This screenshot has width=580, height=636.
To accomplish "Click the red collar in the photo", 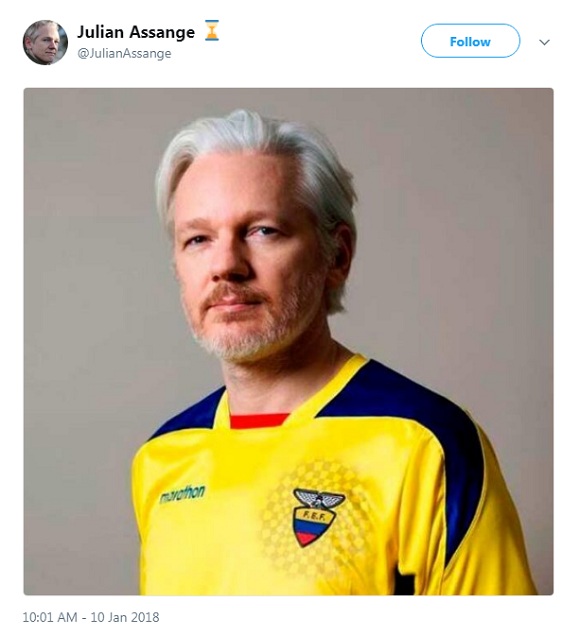I will click(258, 421).
